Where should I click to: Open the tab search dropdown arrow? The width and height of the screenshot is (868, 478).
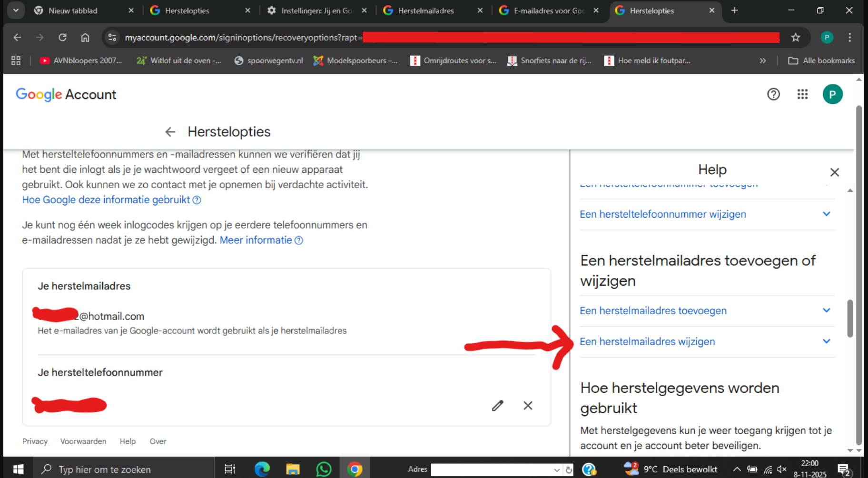click(x=16, y=10)
